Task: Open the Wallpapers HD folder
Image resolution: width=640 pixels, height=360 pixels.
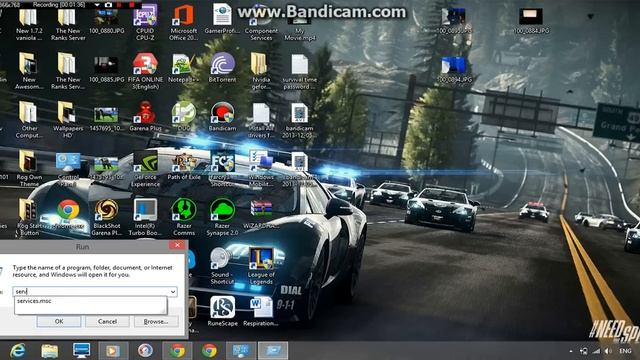Action: (68, 118)
